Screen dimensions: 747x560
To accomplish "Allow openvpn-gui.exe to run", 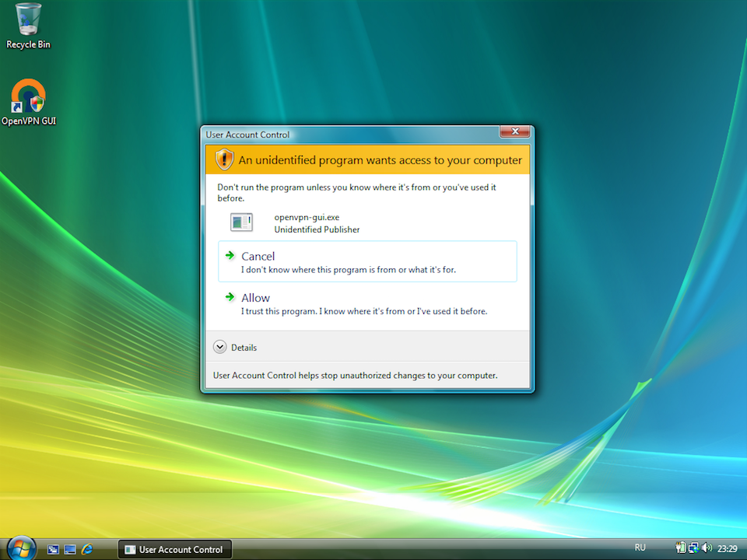I will 367,303.
